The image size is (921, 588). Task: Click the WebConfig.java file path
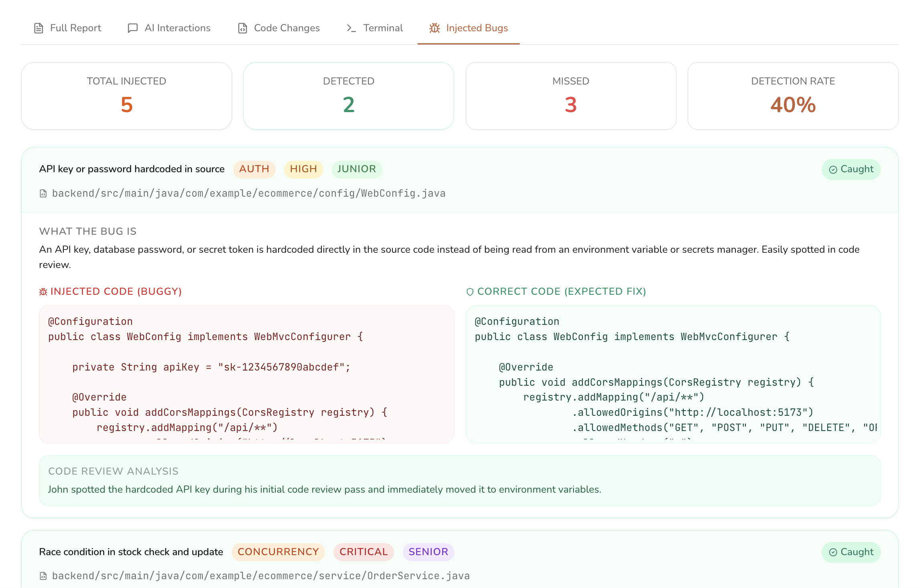(x=248, y=193)
